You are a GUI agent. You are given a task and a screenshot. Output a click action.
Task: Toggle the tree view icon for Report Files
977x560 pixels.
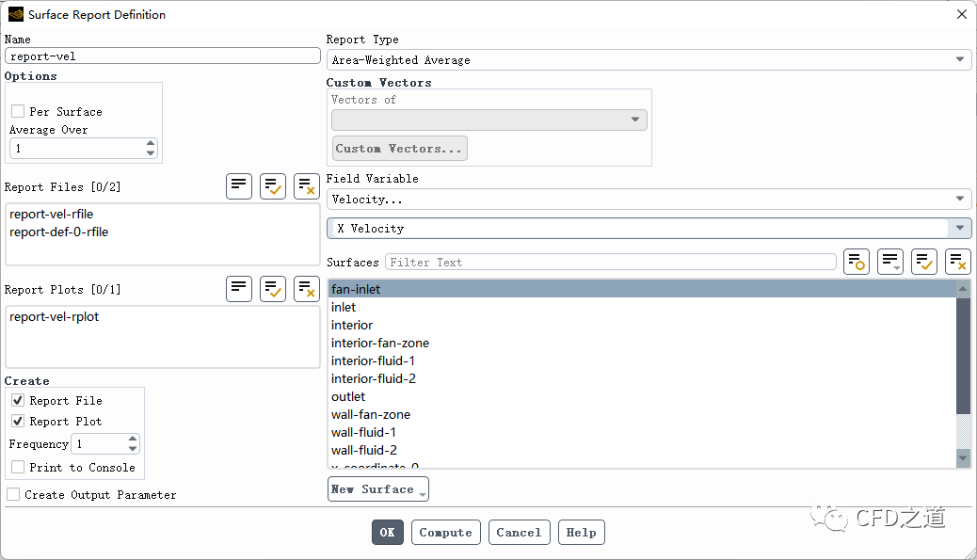[239, 186]
